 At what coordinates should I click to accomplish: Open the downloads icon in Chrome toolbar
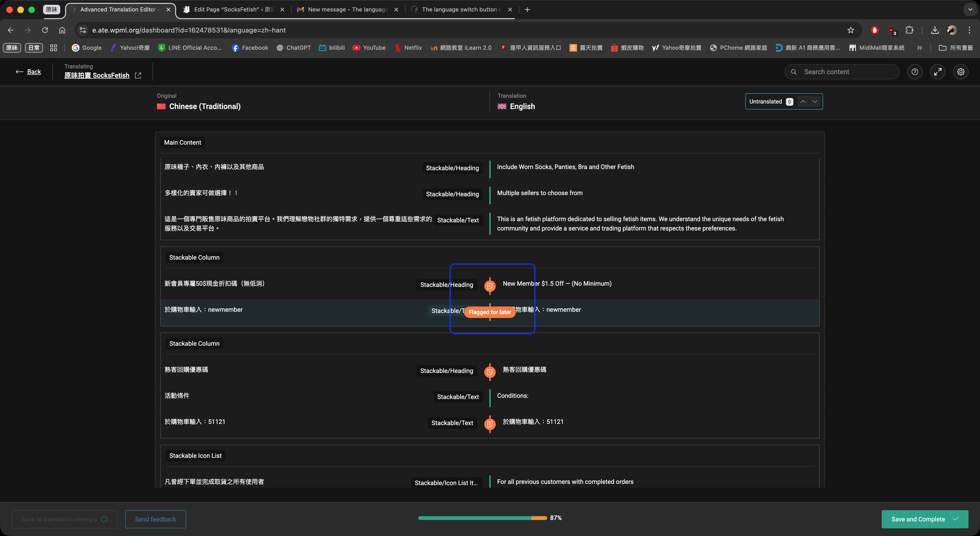(x=935, y=30)
